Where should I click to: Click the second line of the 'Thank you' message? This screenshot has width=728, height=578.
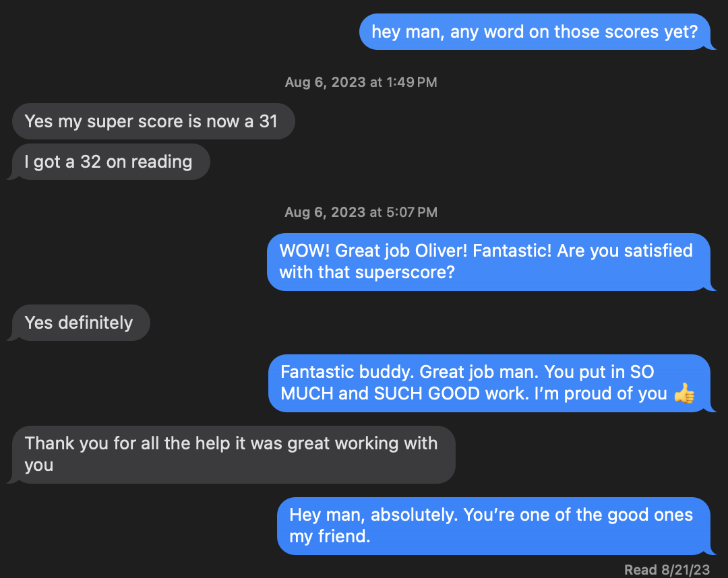[38, 465]
